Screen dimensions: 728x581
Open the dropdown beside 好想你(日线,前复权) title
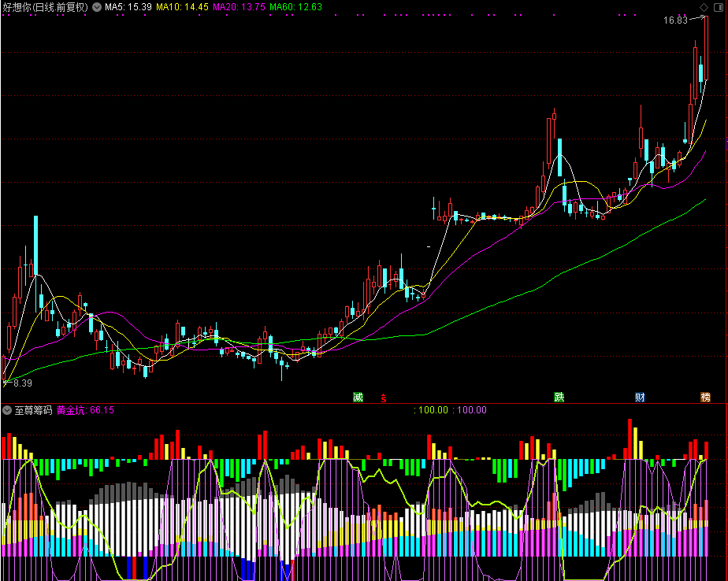(x=97, y=7)
